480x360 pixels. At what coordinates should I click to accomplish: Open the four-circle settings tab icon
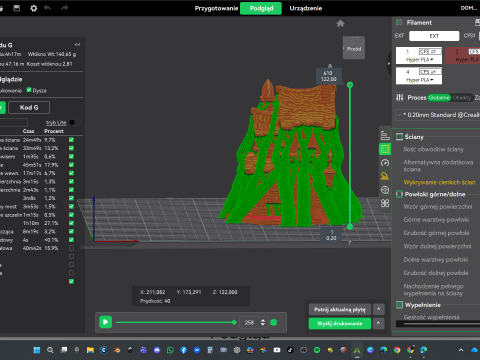[x=385, y=203]
